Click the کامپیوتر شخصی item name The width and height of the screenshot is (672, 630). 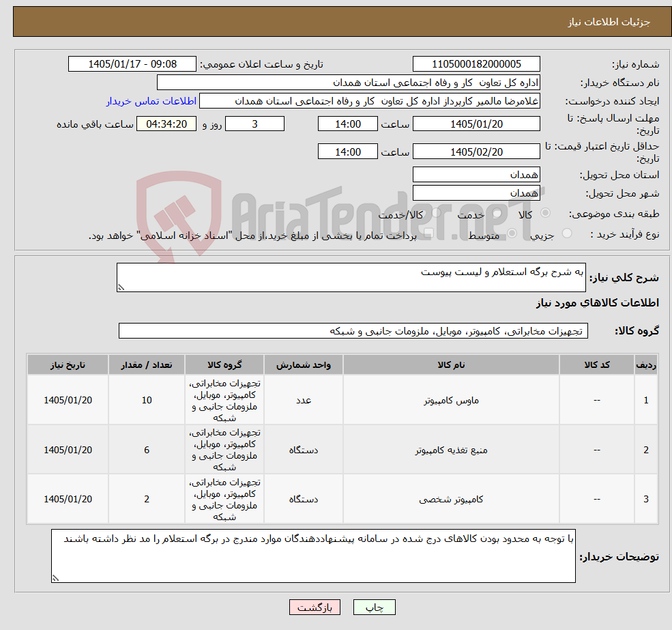pos(451,499)
